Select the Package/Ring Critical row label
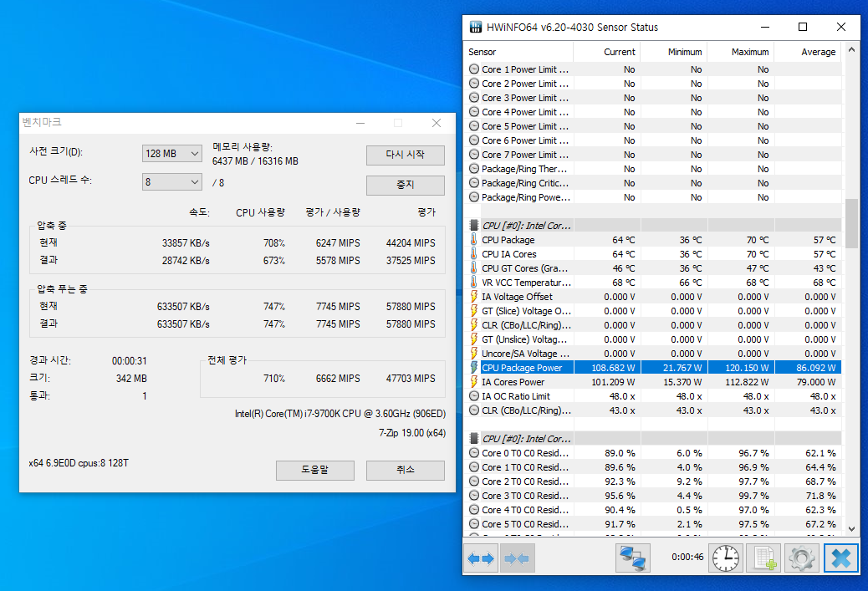The height and width of the screenshot is (591, 868). click(525, 182)
